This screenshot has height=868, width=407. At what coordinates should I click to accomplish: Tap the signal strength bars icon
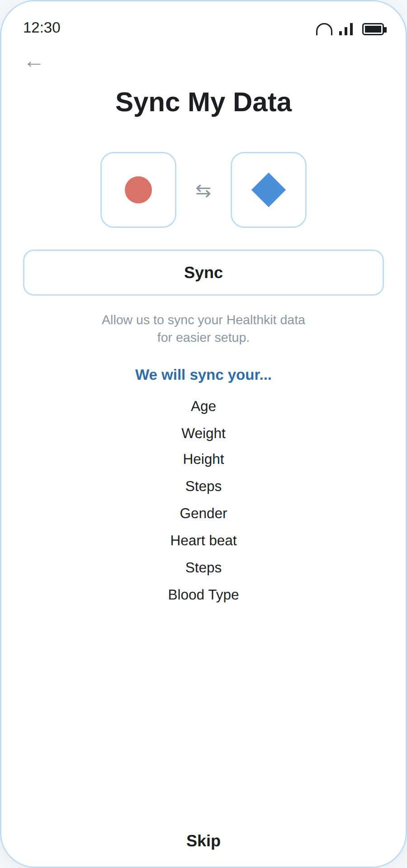(346, 29)
